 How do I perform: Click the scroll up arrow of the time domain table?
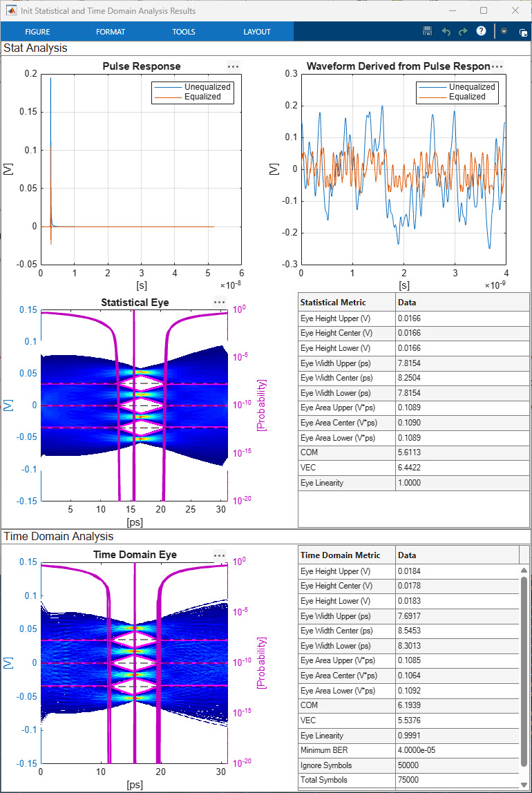pyautogui.click(x=525, y=569)
